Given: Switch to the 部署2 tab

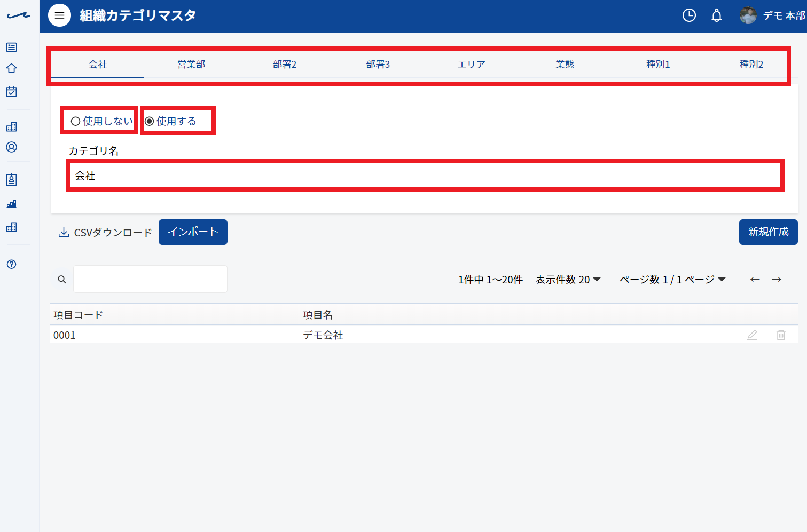Looking at the screenshot, I should click(285, 65).
